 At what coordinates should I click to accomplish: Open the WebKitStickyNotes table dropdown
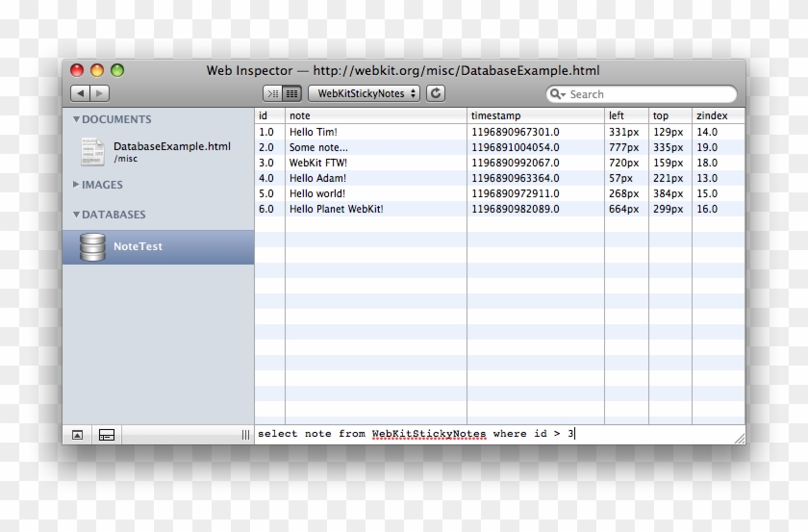[x=367, y=93]
